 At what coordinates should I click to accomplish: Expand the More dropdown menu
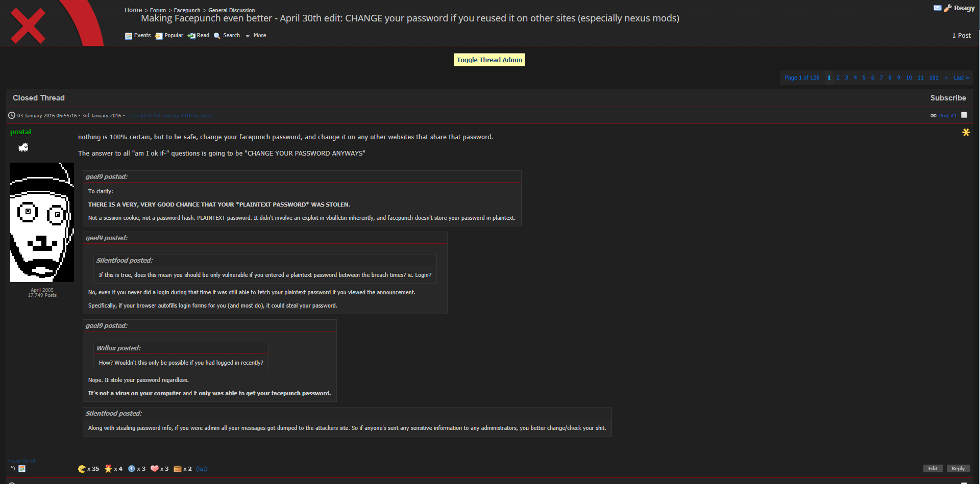tap(256, 36)
